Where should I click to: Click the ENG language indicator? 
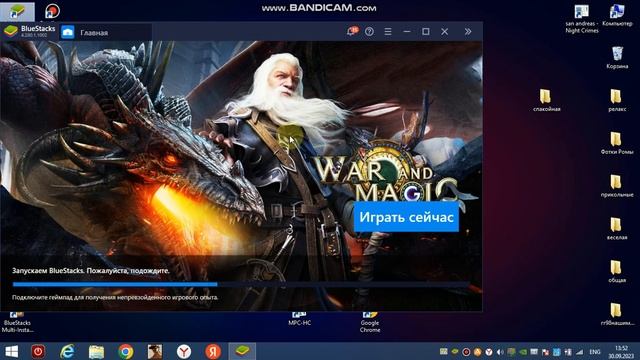click(595, 352)
